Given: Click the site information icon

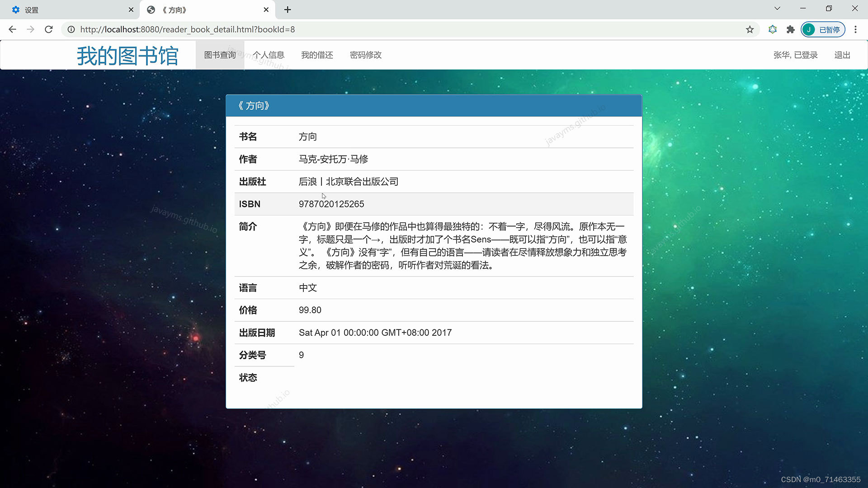Looking at the screenshot, I should pos(71,29).
